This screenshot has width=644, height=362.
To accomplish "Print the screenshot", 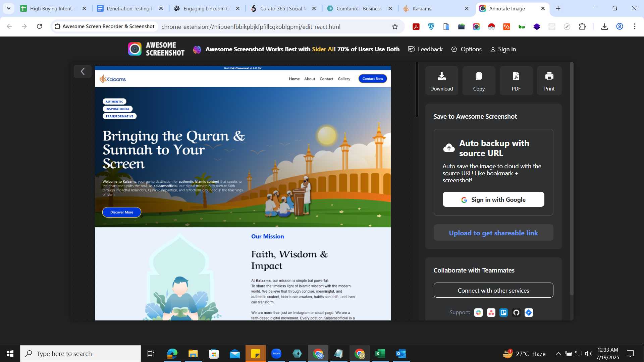I will [549, 81].
